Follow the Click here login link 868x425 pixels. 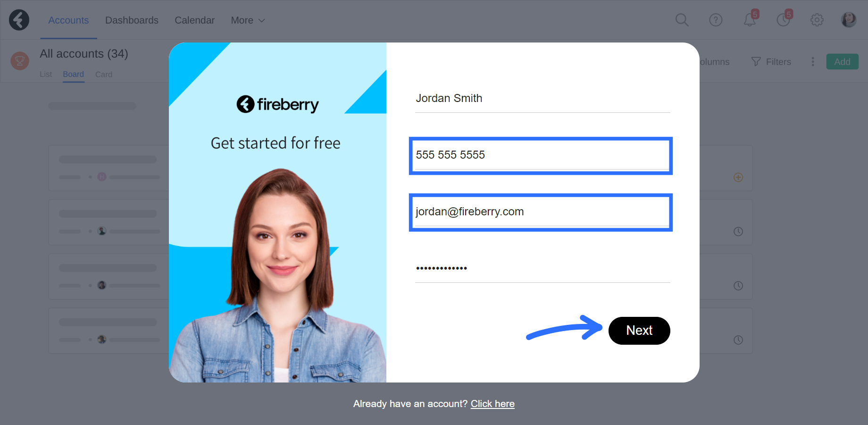point(492,404)
